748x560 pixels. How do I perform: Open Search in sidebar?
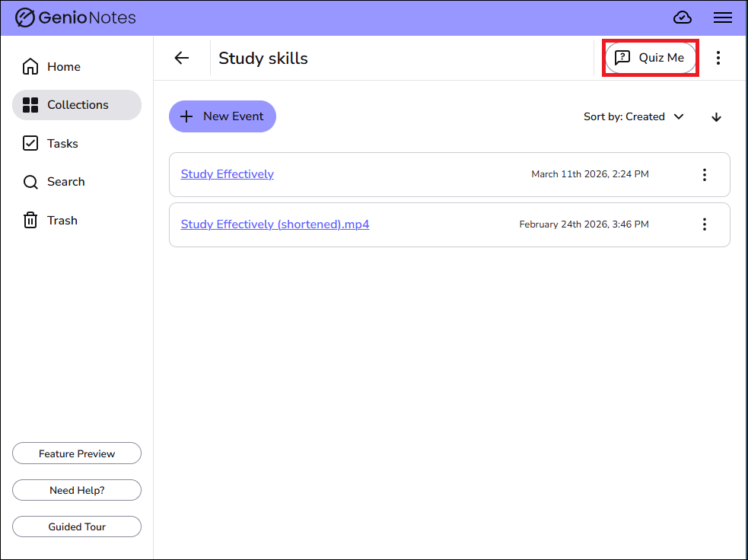point(77,182)
